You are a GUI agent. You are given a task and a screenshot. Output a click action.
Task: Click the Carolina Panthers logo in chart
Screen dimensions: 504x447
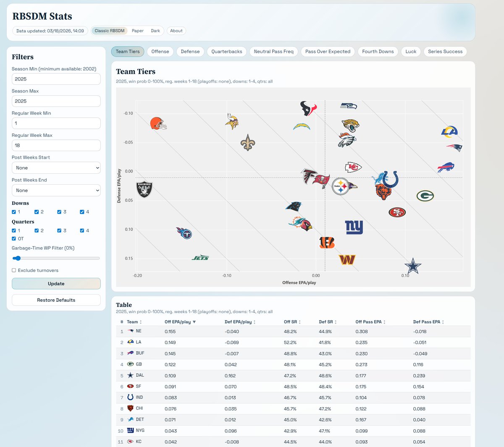point(294,206)
